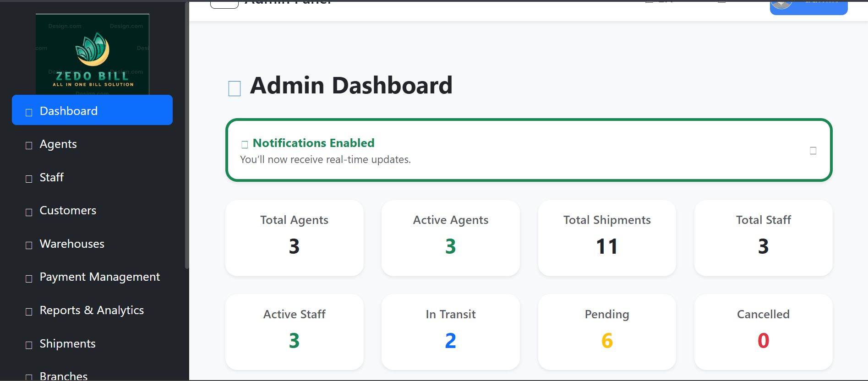Select the In Transit stat card
The width and height of the screenshot is (868, 381).
[450, 332]
